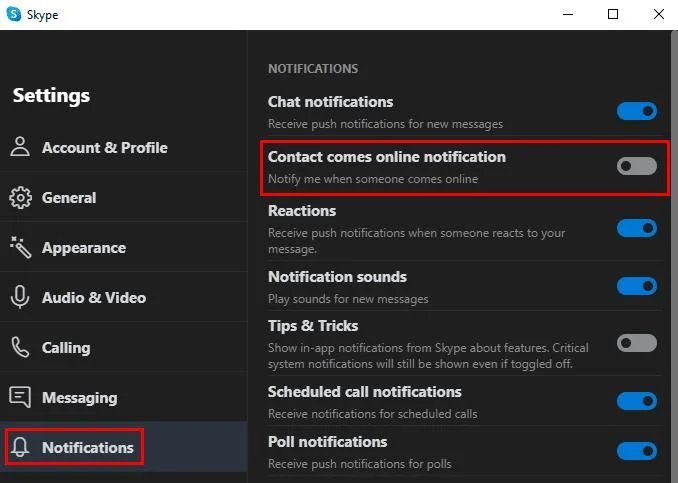Click the Account & Profile person icon

pyautogui.click(x=20, y=147)
